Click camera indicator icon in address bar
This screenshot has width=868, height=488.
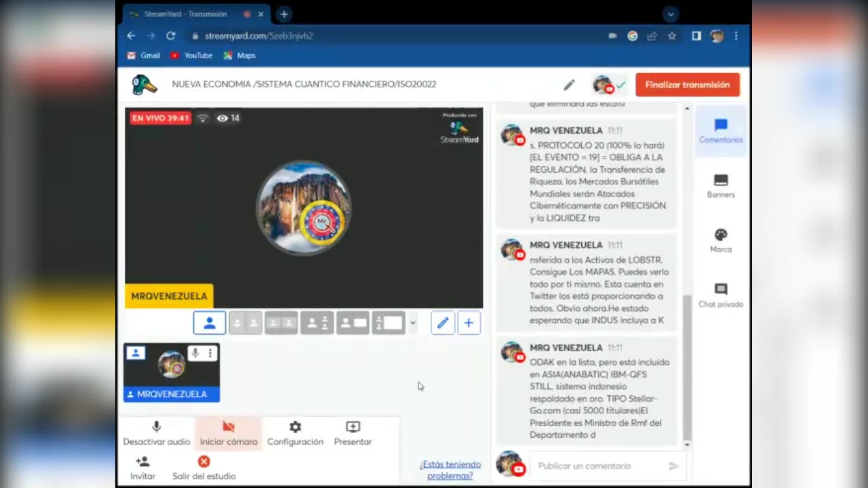pyautogui.click(x=612, y=36)
